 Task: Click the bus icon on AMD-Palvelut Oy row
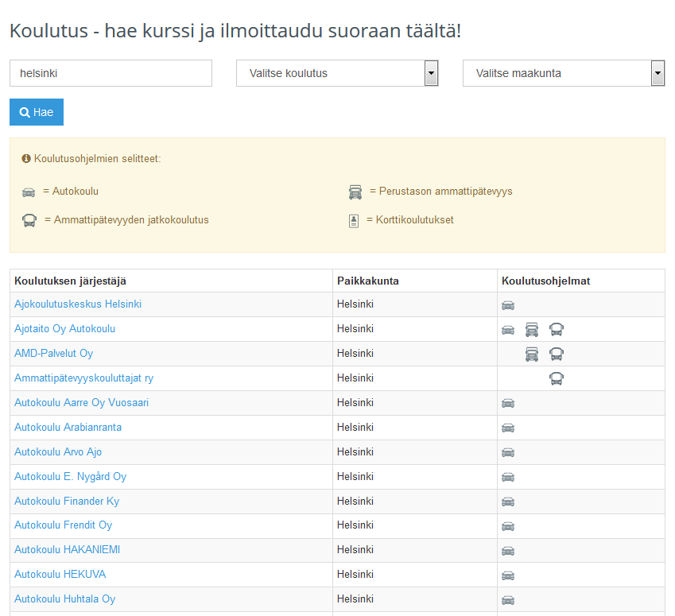[x=556, y=354]
